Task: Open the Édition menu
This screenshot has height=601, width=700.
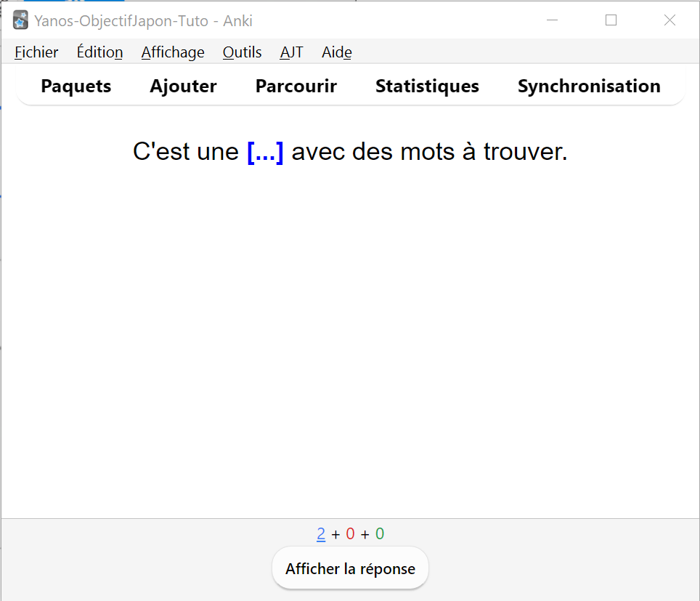Action: tap(99, 52)
